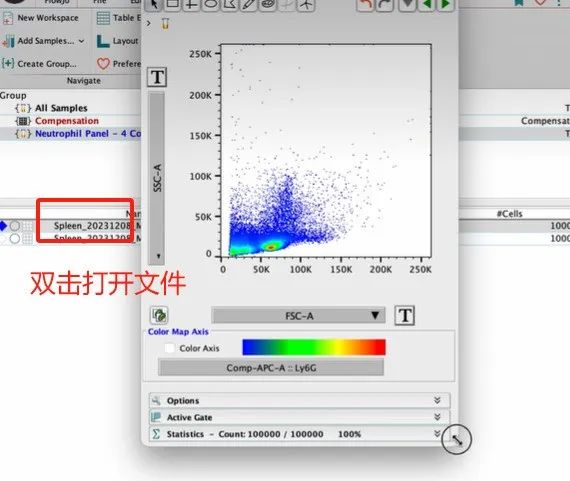Select the quadrant gate tool
This screenshot has height=481, width=570.
point(192,4)
